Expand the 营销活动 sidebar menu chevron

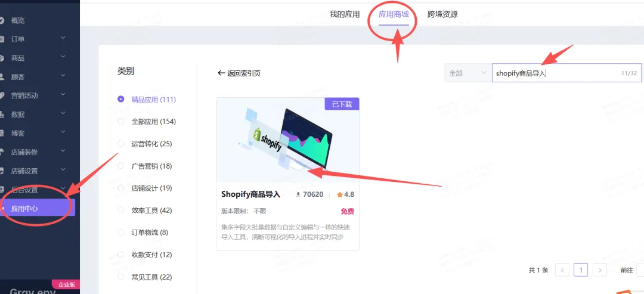(x=63, y=94)
